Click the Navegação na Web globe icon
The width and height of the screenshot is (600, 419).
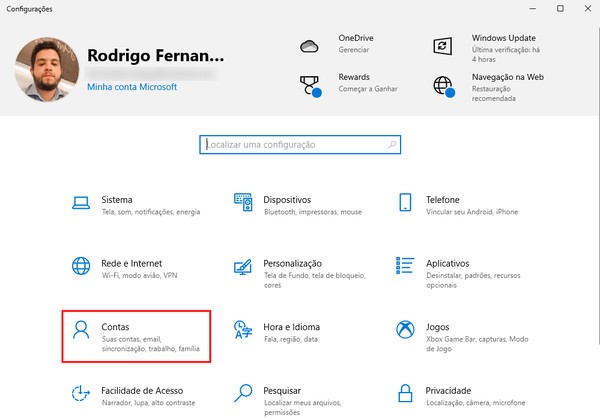tap(444, 86)
